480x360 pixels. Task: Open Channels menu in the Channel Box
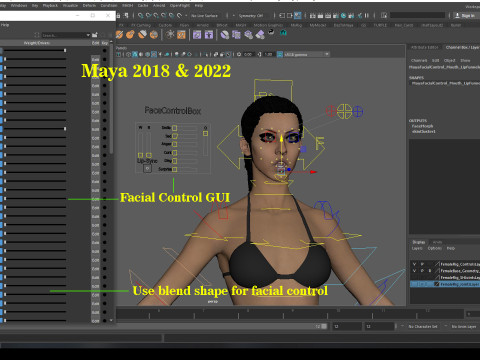(419, 60)
